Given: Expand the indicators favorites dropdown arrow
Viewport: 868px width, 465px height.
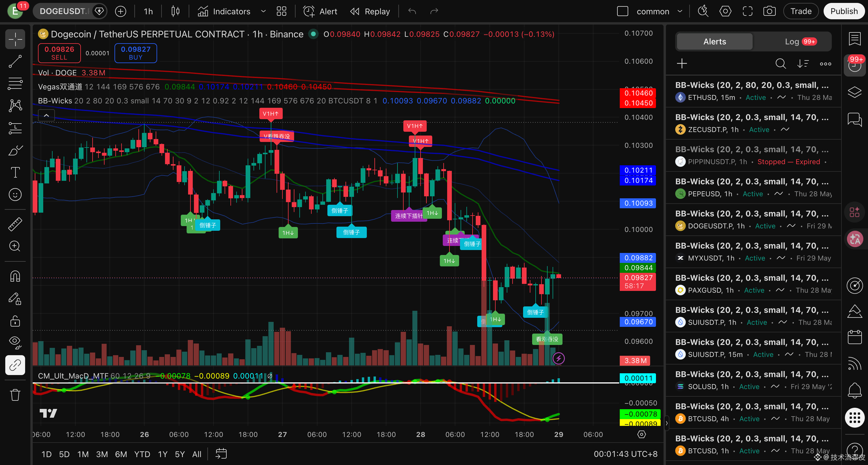Looking at the screenshot, I should [x=263, y=11].
